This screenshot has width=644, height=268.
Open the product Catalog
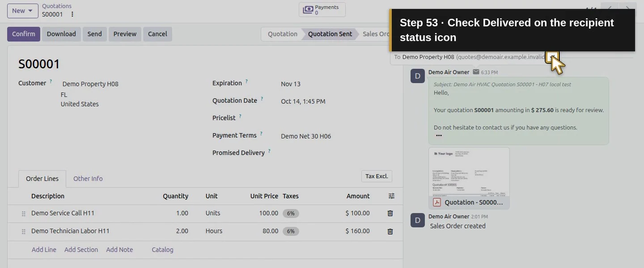162,250
